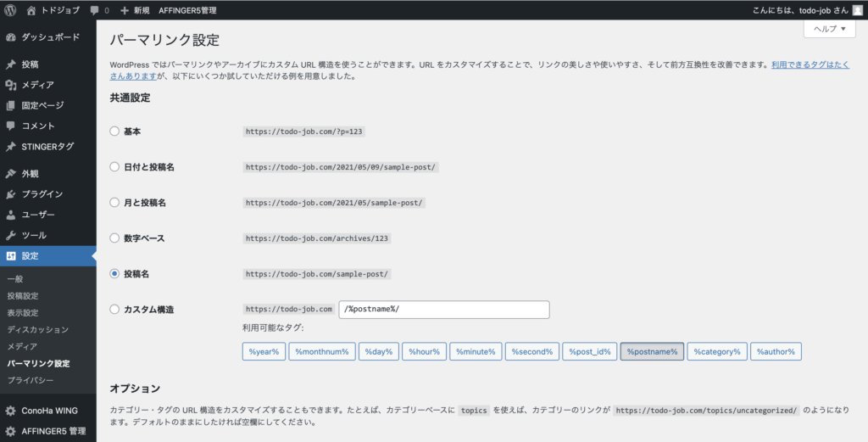Click the ツール wrench icon
Screen dimensions: 868x442
pyautogui.click(x=10, y=235)
